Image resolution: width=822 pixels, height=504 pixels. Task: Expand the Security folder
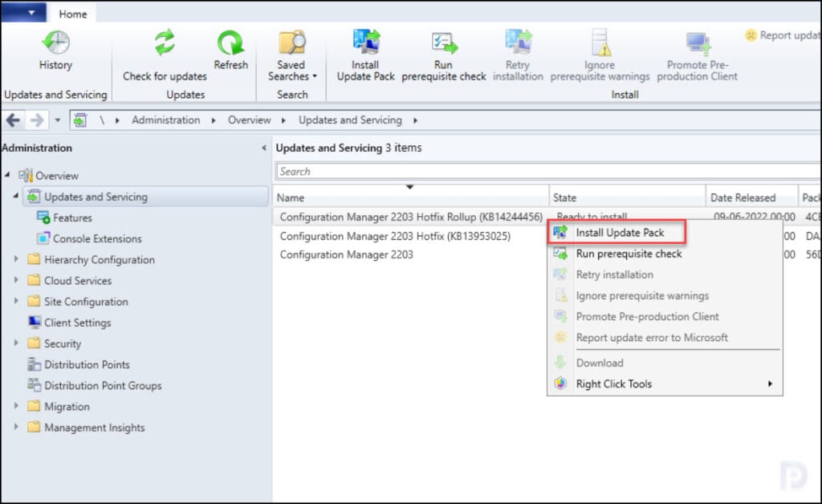pyautogui.click(x=16, y=343)
